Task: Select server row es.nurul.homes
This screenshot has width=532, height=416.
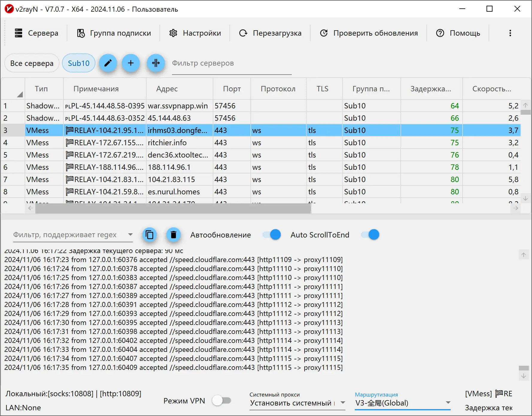Action: pyautogui.click(x=261, y=192)
